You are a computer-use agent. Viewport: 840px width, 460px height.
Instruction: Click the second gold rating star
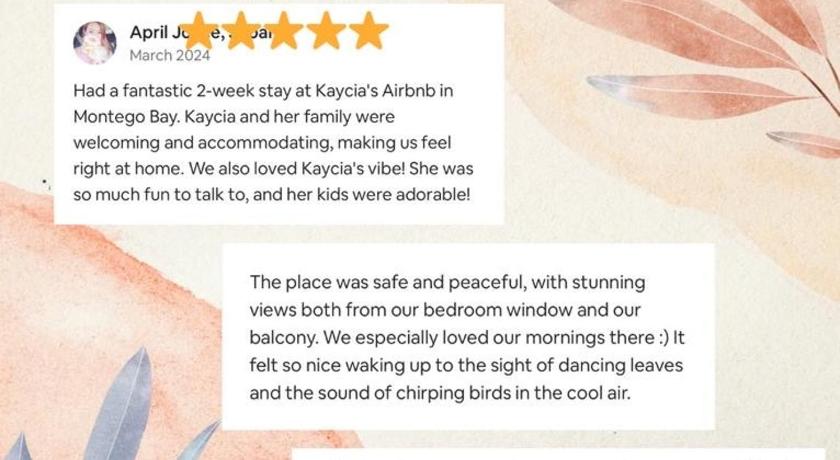(x=242, y=31)
